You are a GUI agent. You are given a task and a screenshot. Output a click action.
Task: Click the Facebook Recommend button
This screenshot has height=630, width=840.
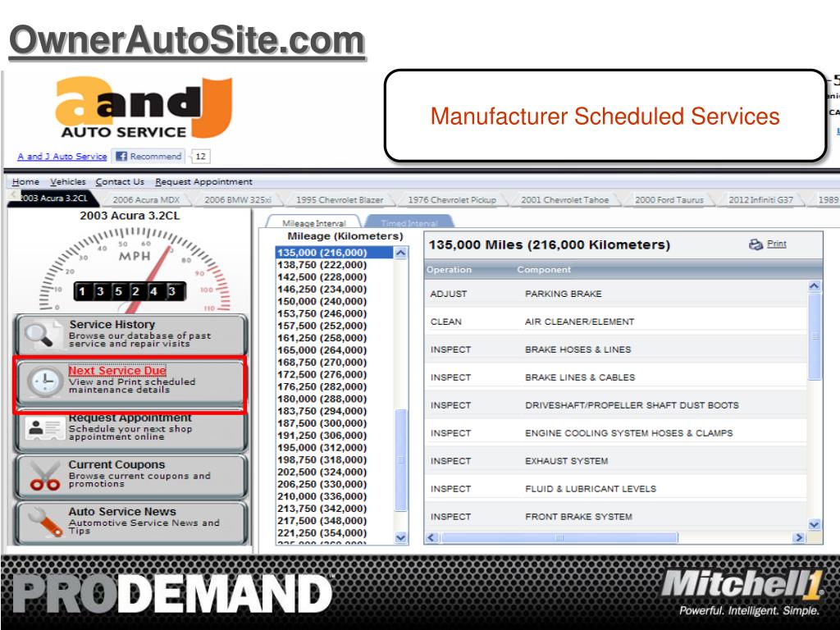tap(148, 157)
